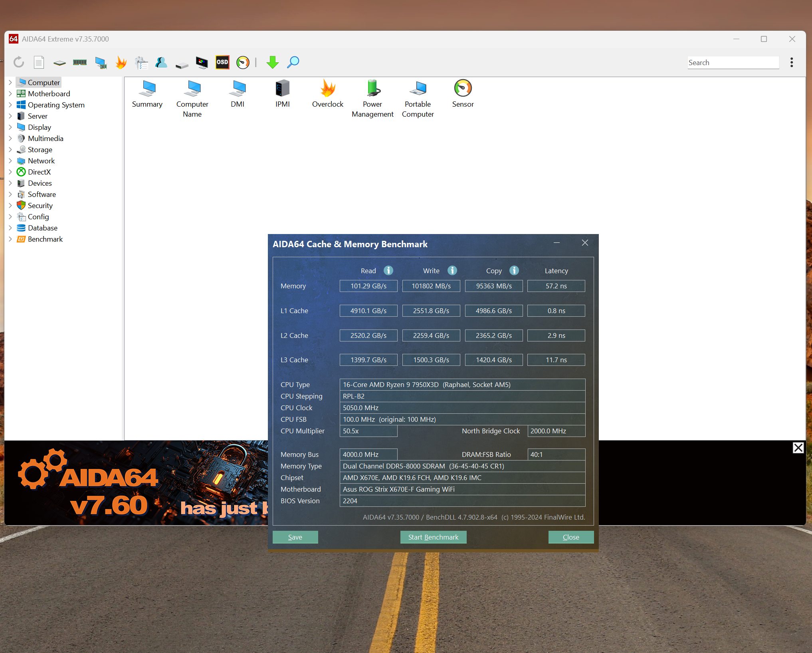Expand the Storage tree node arrow

point(10,149)
